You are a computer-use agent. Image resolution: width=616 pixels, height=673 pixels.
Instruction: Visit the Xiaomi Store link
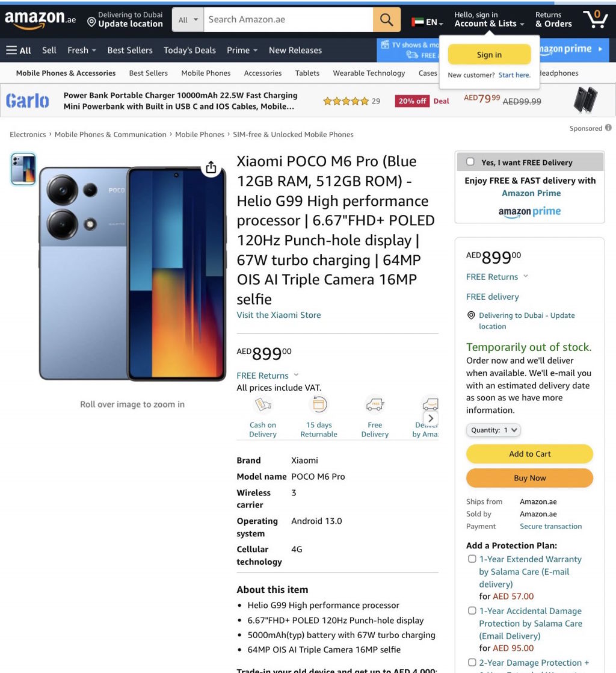click(279, 315)
